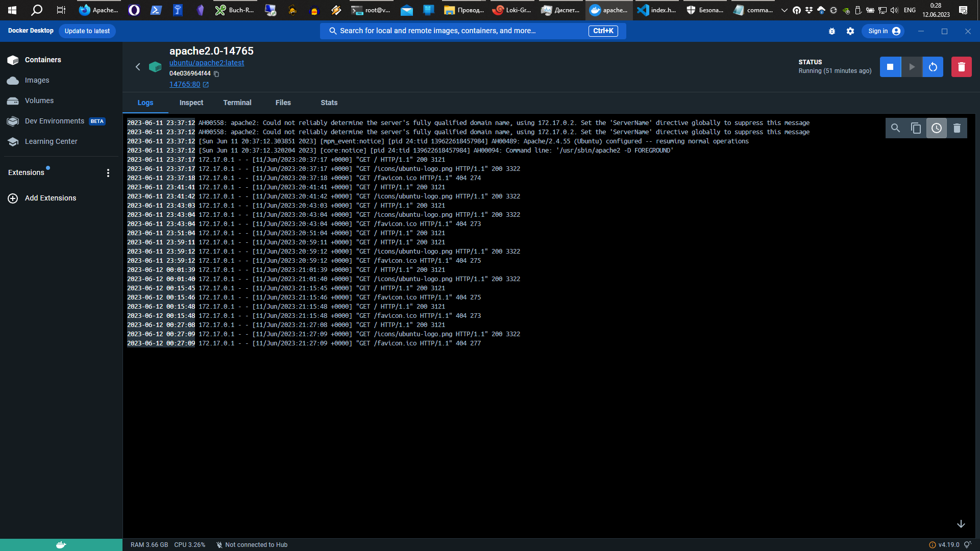Image resolution: width=980 pixels, height=551 pixels.
Task: Click the Ctrl+K shortcut badge
Action: [603, 31]
